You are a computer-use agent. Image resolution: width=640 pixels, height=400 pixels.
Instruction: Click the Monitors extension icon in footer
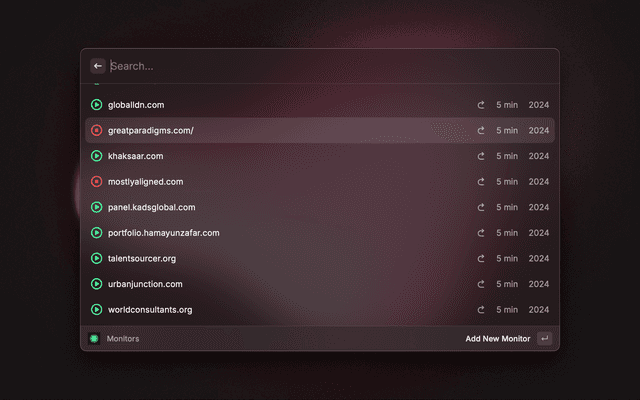pyautogui.click(x=94, y=339)
